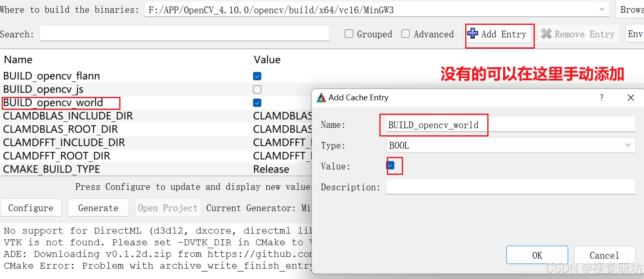Toggle the BUILD_opencv_world checkbox in table
The width and height of the screenshot is (644, 279).
257,103
